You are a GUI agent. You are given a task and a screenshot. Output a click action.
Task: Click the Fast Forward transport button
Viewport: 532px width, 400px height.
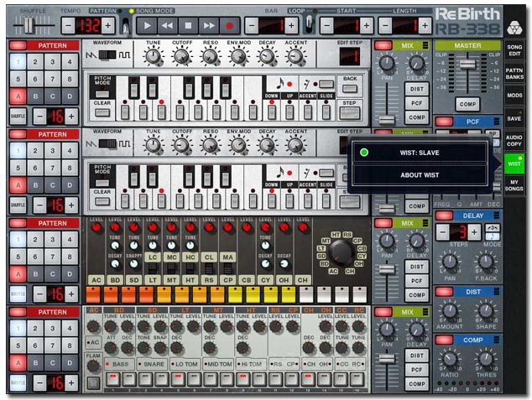(x=209, y=26)
